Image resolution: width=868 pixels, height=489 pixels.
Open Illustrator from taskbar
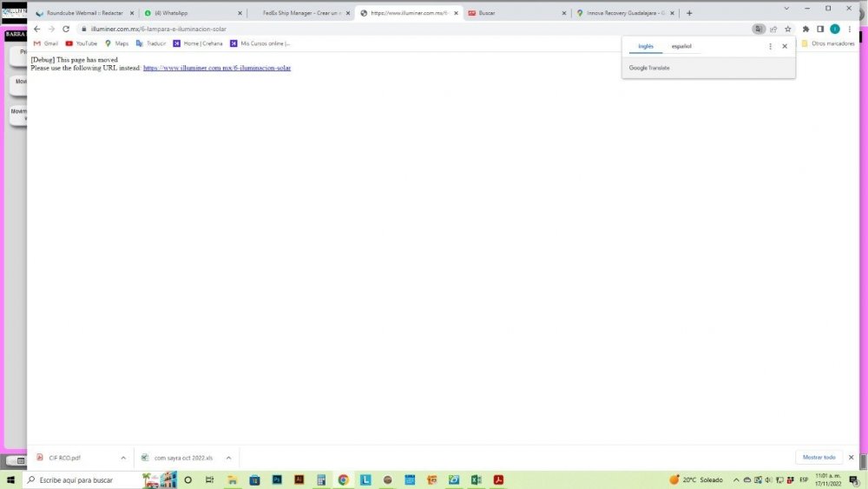click(299, 480)
